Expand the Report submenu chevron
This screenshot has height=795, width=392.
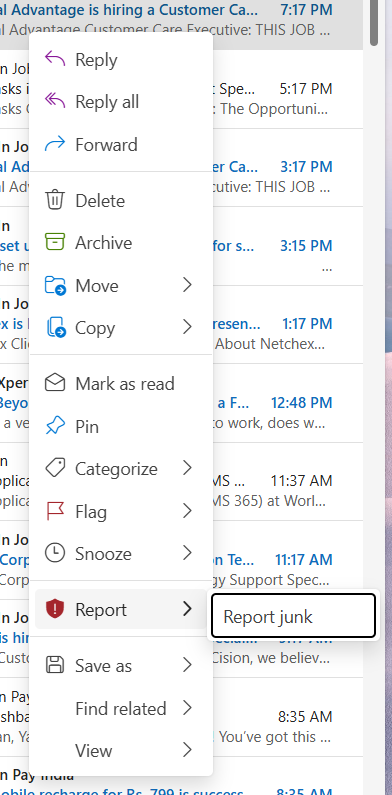point(188,609)
